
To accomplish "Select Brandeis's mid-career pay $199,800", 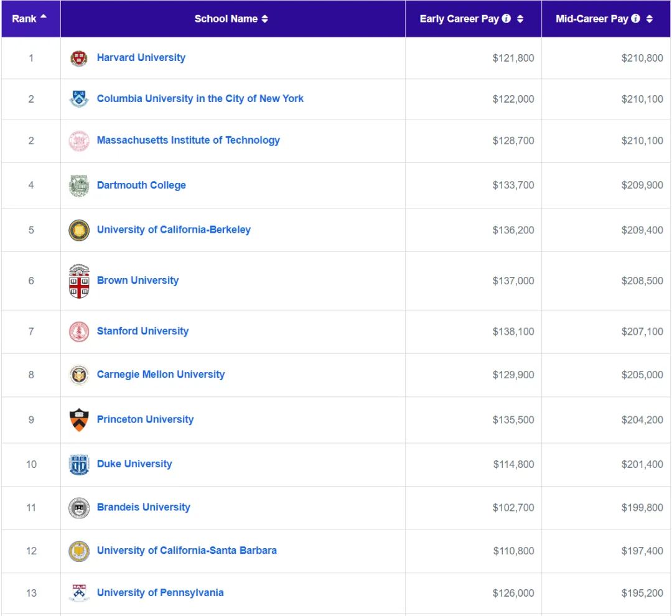I will pyautogui.click(x=642, y=508).
